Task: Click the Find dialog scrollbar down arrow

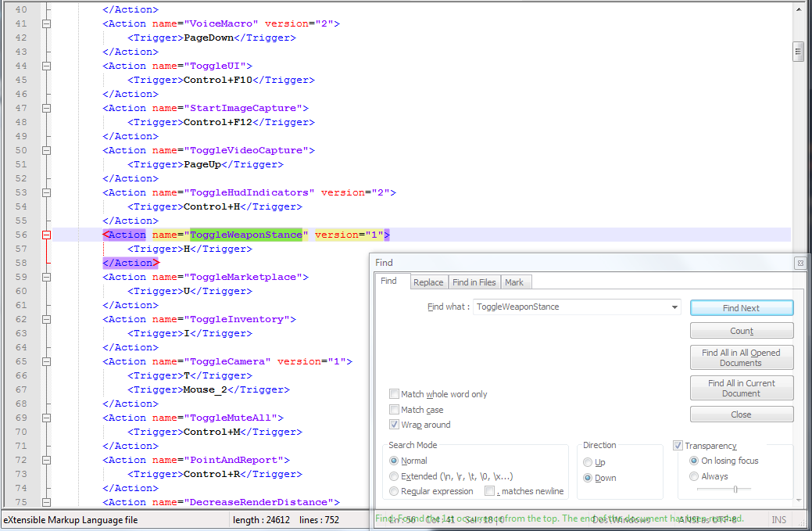Action: (799, 500)
